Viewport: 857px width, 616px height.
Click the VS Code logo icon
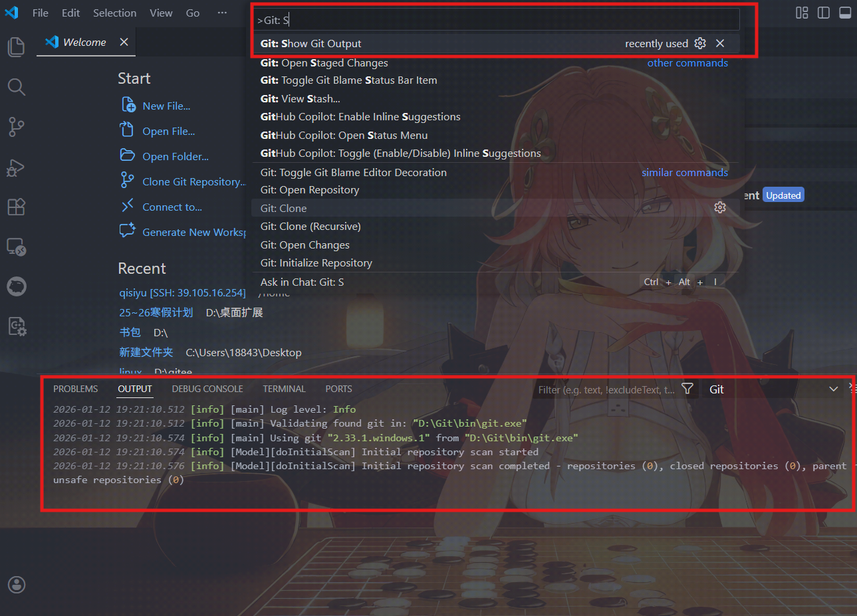tap(12, 13)
